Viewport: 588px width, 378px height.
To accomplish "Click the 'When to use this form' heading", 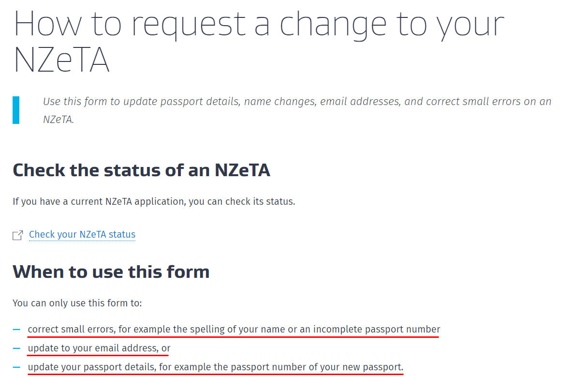I will pos(111,272).
